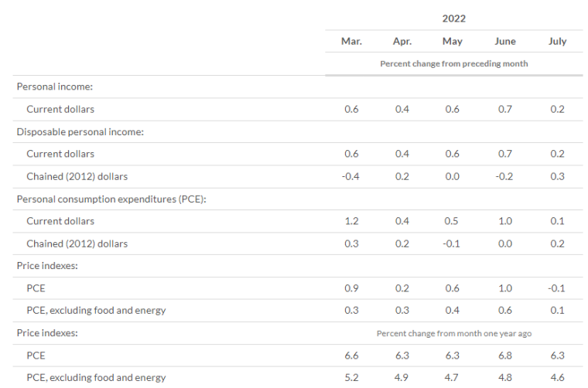Image resolution: width=588 pixels, height=388 pixels.
Task: Click the "Disposable personal income:" row label
Action: [81, 131]
